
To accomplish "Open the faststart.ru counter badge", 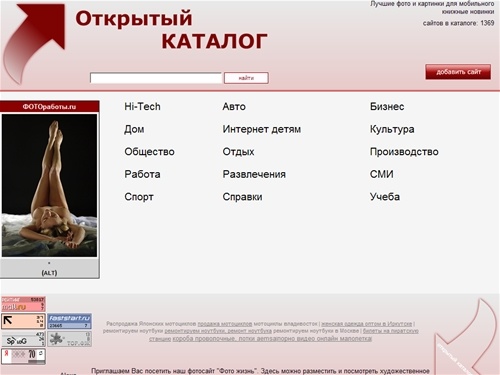I will [x=69, y=321].
